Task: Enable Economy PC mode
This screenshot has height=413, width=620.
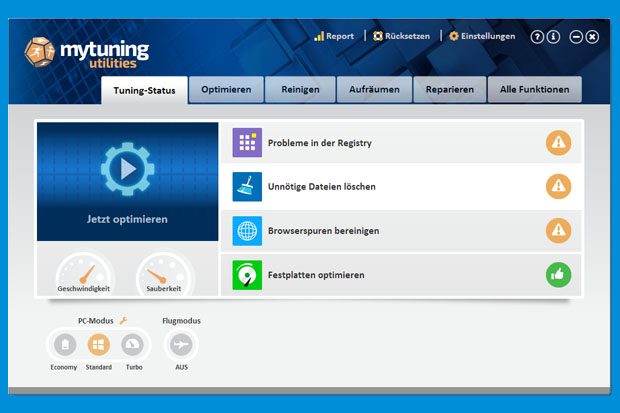Action: coord(65,344)
